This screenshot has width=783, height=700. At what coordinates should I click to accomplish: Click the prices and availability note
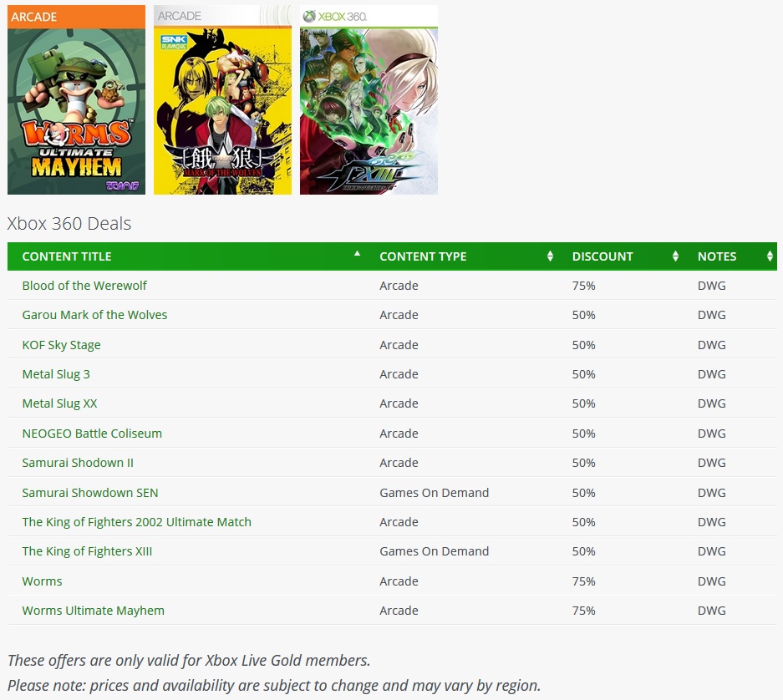tap(274, 686)
